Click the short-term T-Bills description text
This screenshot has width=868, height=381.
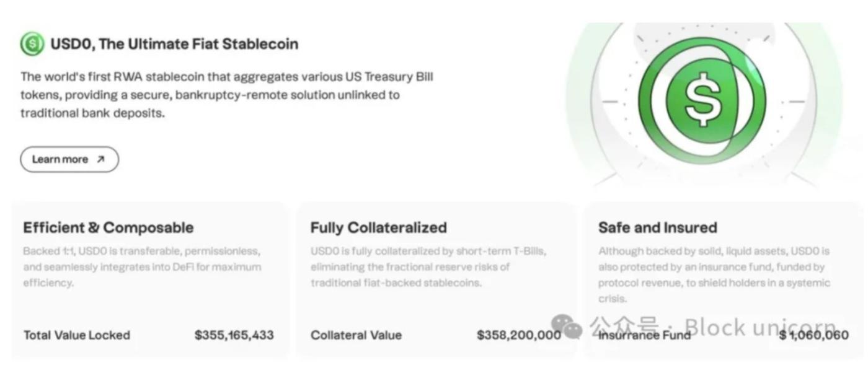(428, 267)
